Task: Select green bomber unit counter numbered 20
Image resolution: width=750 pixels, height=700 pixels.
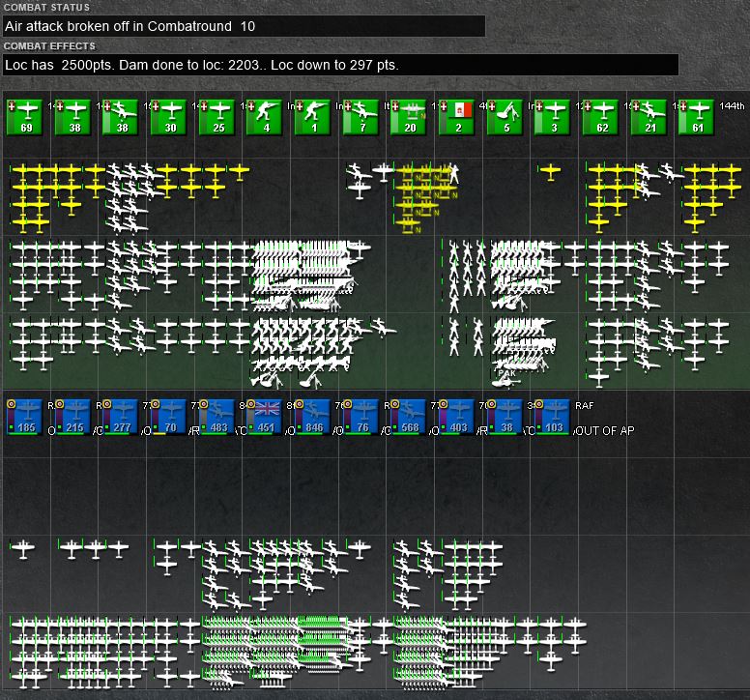Action: [409, 118]
